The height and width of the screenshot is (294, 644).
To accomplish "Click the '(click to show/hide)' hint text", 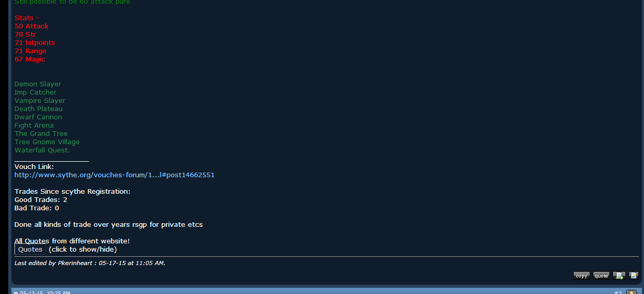I will [x=83, y=250].
